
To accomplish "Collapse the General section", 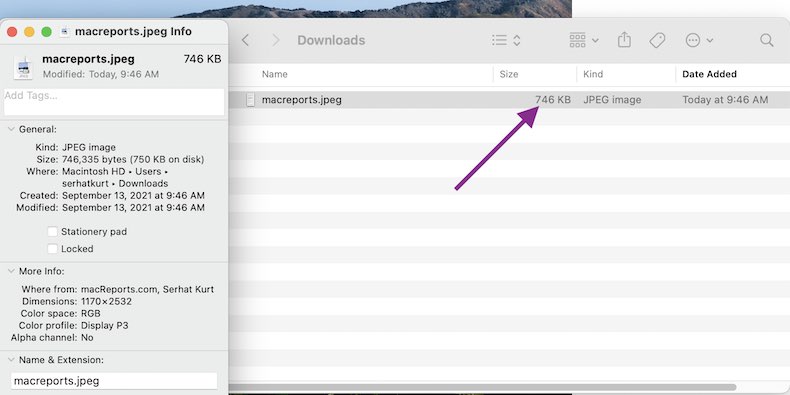I will 11,129.
